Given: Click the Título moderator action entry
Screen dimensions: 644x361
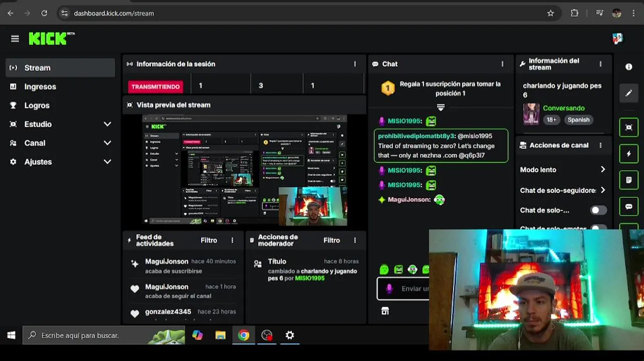Looking at the screenshot, I should [307, 270].
